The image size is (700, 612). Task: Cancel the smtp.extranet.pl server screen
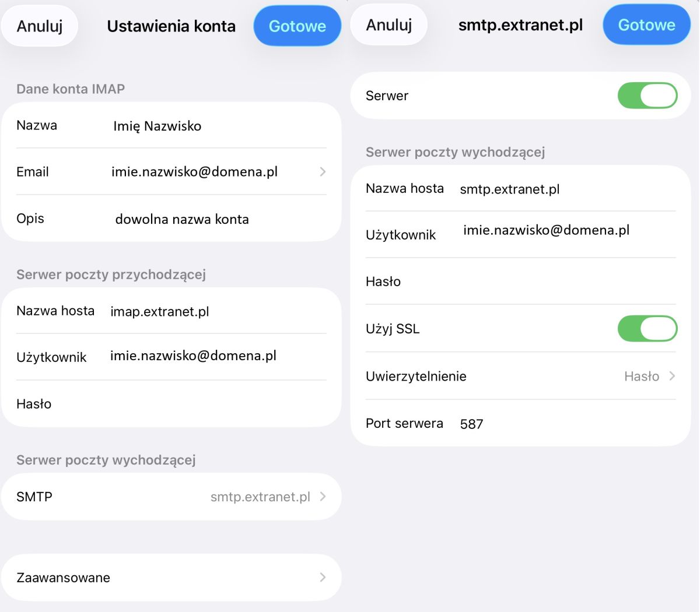pyautogui.click(x=389, y=25)
